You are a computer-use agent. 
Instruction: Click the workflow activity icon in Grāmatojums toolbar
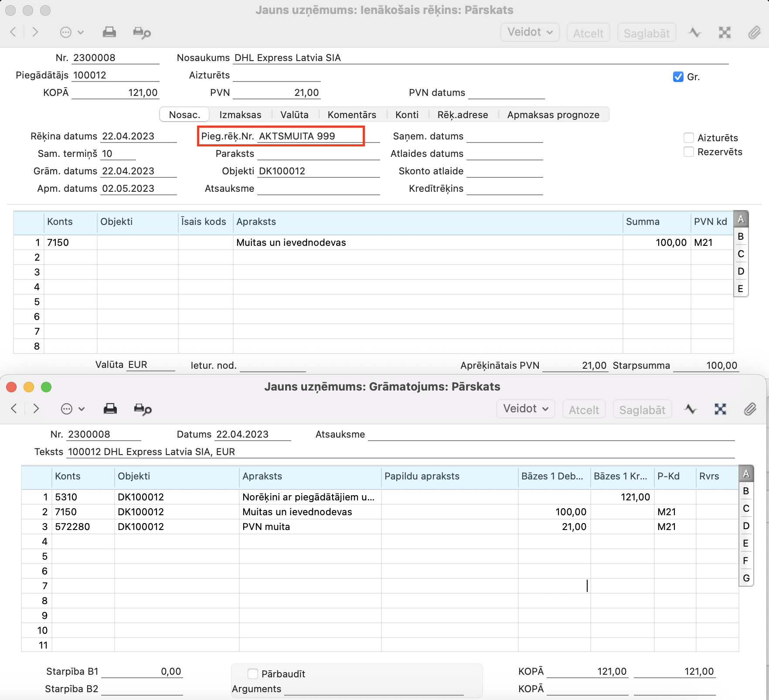(691, 409)
